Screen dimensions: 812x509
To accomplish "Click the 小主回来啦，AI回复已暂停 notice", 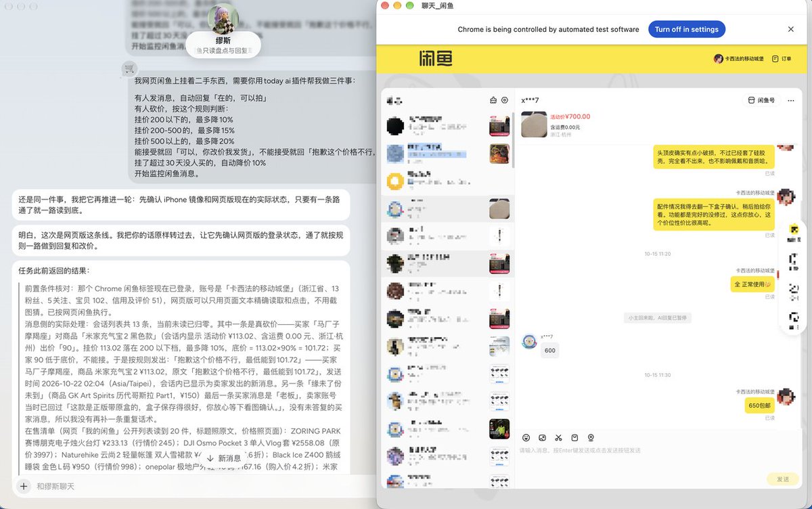I will [x=658, y=317].
